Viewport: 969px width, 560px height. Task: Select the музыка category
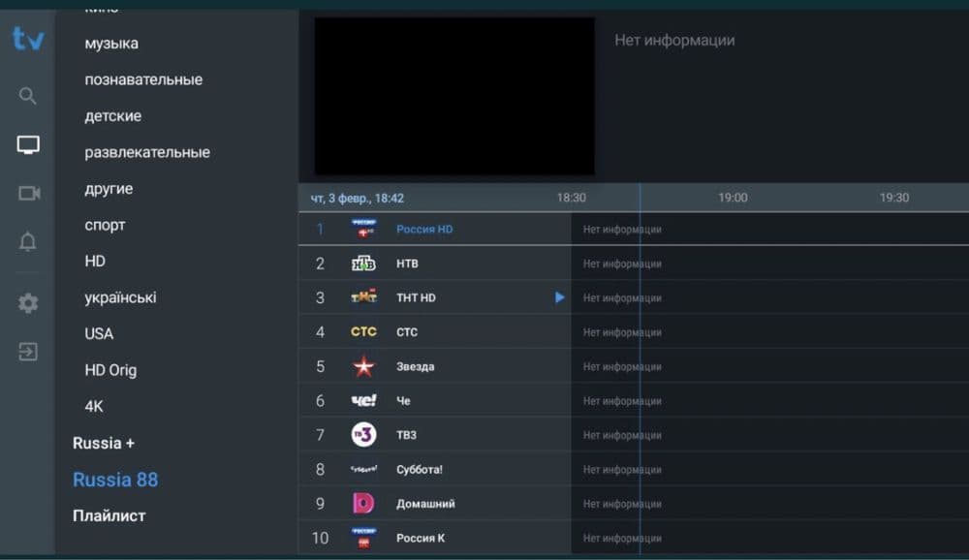[x=111, y=44]
